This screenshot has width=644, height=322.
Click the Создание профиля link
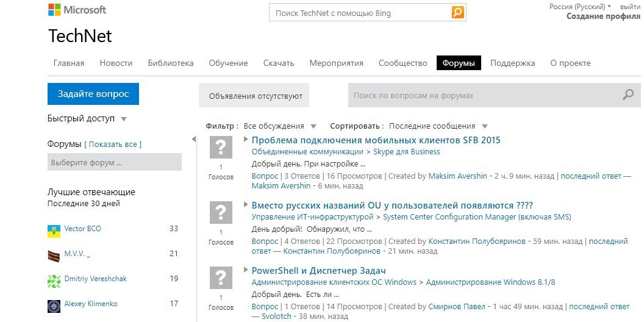click(x=603, y=16)
